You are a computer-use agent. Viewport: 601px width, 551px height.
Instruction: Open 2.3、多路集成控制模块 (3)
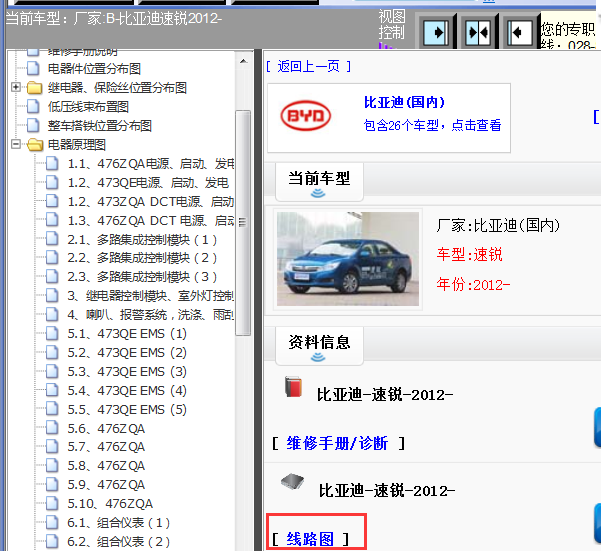142,277
